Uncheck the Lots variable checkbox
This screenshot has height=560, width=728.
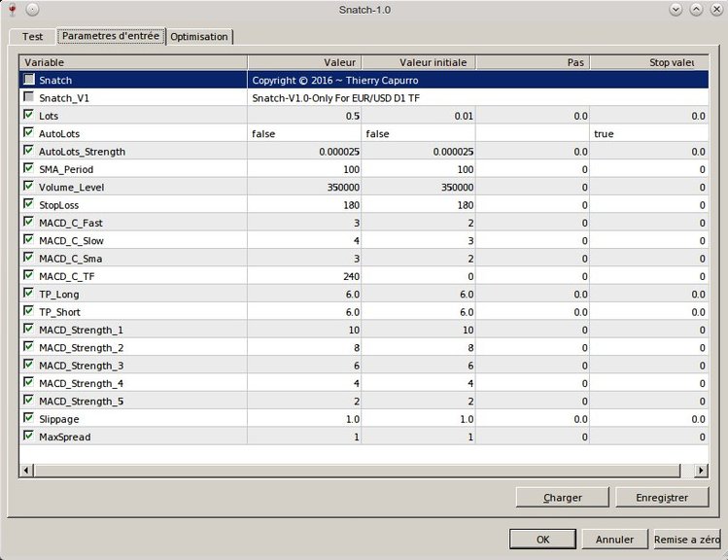tap(28, 115)
